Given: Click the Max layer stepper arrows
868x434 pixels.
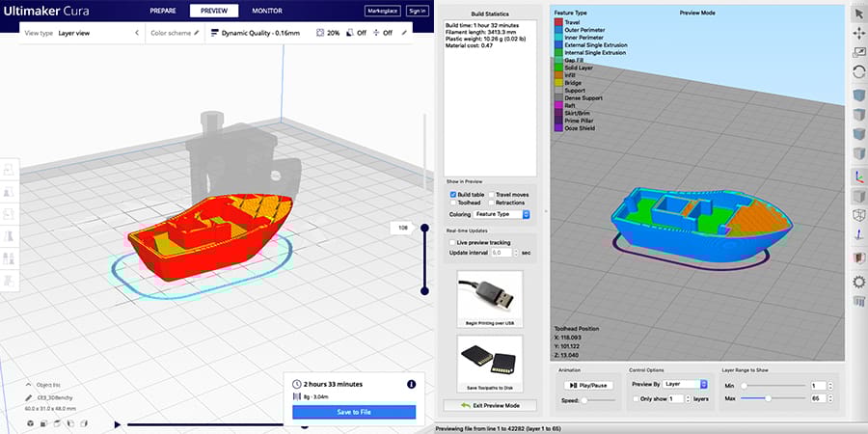Looking at the screenshot, I should click(x=829, y=398).
